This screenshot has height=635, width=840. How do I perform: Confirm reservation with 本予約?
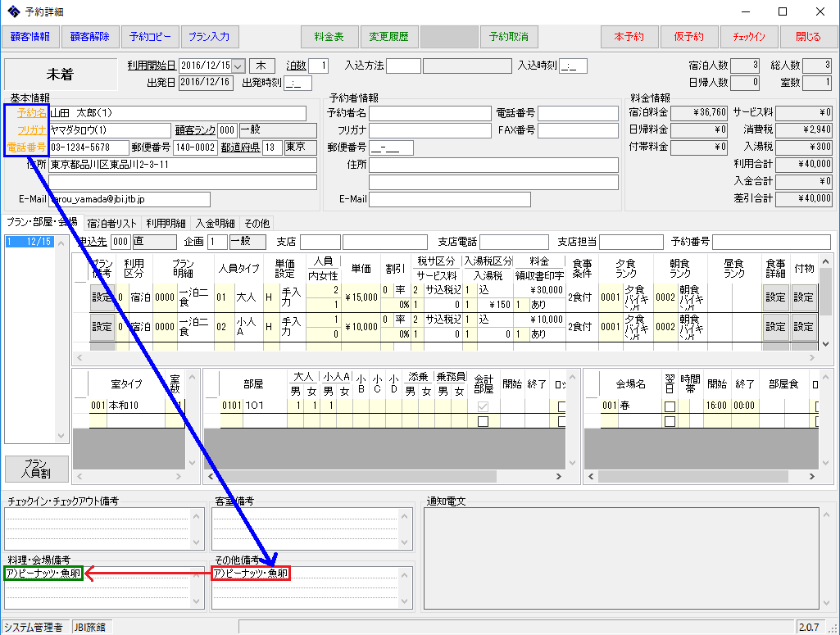(629, 37)
